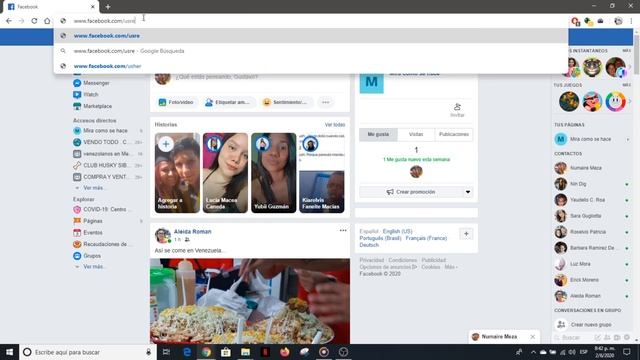Image resolution: width=640 pixels, height=360 pixels.
Task: Expand Ver más under Accesos directos
Action: pyautogui.click(x=93, y=188)
